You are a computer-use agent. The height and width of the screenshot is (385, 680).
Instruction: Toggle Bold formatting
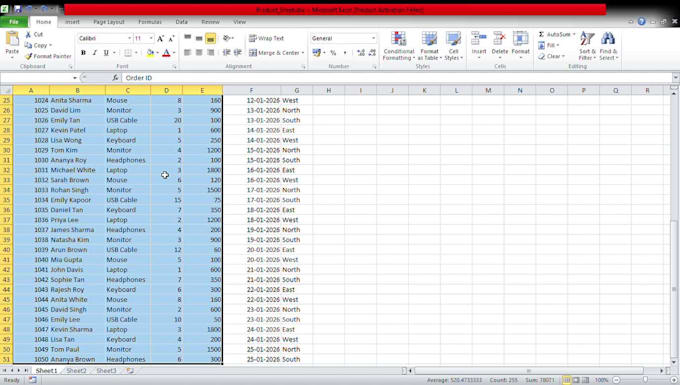coord(83,52)
